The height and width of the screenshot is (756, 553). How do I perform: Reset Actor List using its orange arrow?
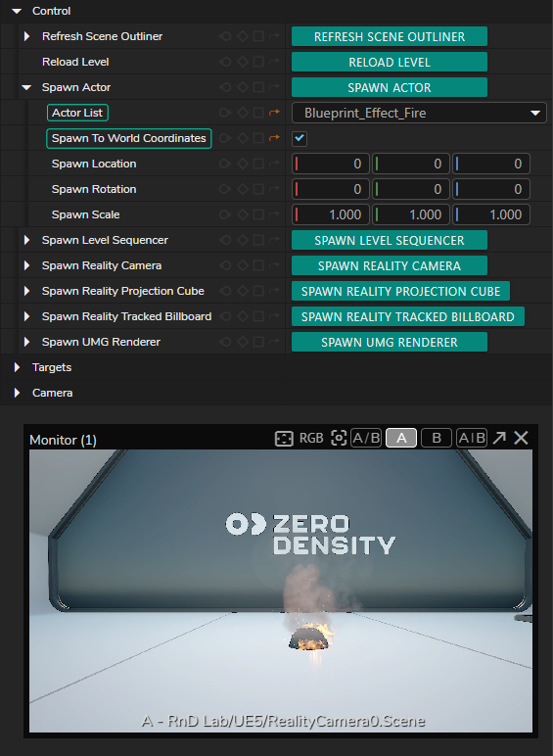(x=274, y=113)
